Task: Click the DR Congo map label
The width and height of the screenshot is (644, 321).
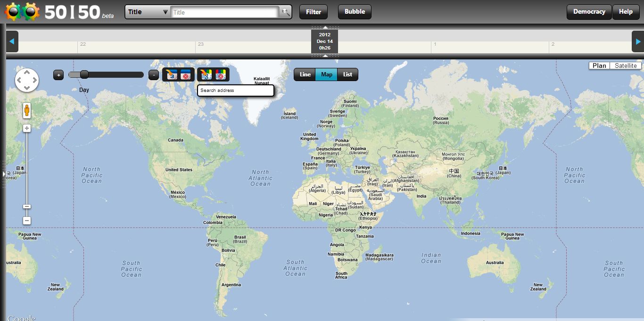Action: pos(345,230)
